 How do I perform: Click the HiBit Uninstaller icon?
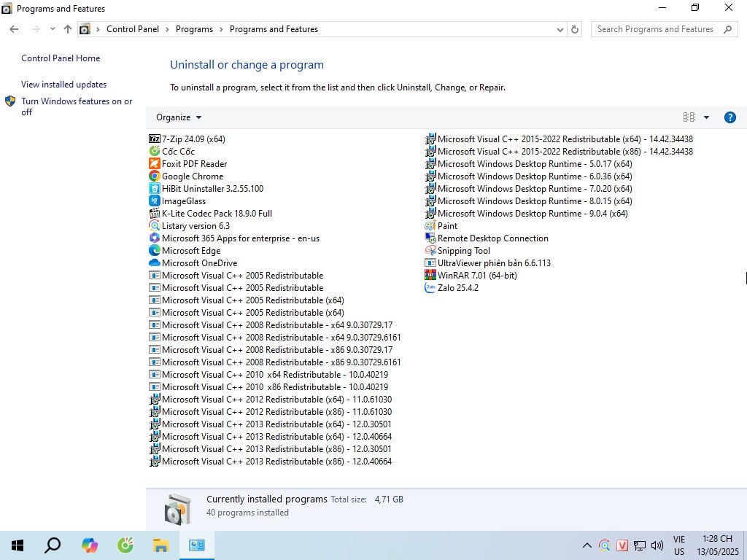(155, 189)
